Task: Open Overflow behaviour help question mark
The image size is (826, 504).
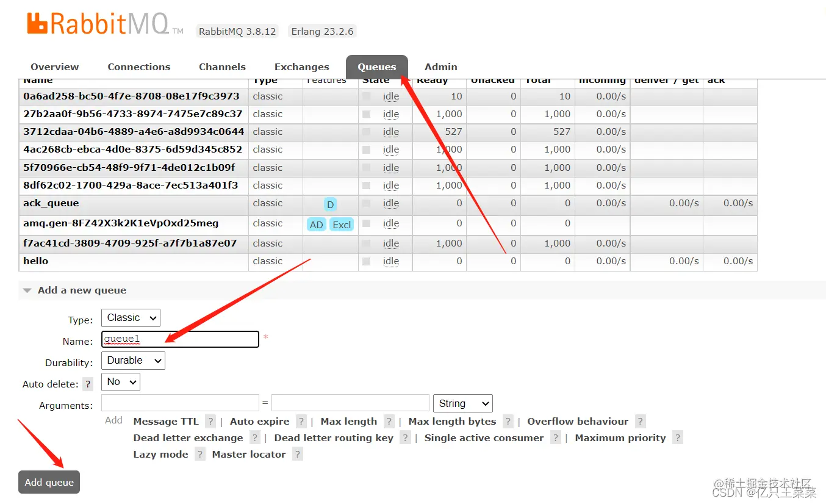Action: click(x=640, y=422)
